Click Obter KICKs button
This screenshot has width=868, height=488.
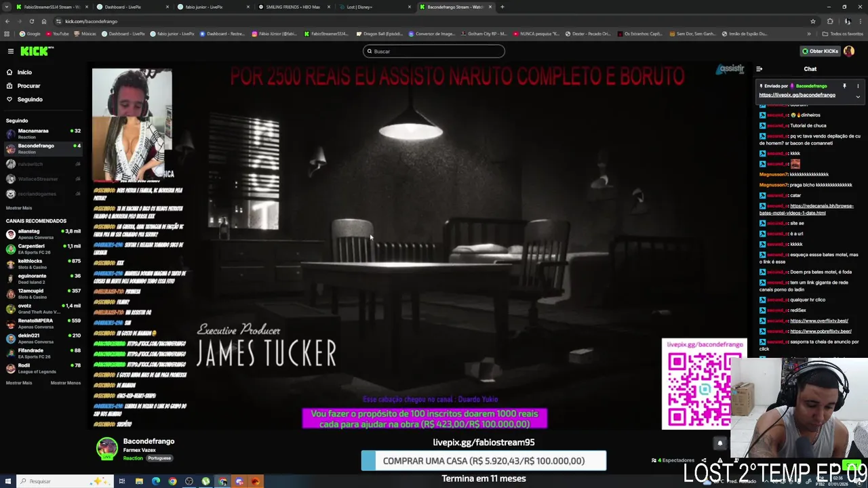[820, 51]
